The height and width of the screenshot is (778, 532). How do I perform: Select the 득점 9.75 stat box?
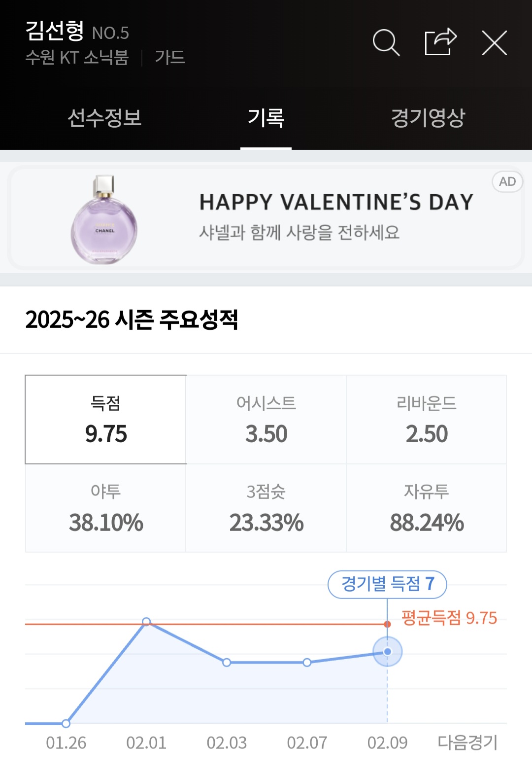[x=106, y=420]
